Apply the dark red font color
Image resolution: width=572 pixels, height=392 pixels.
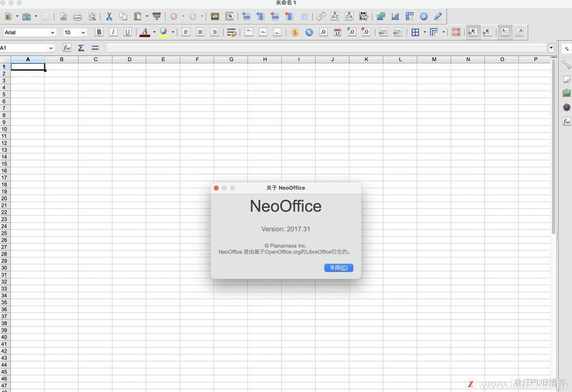click(145, 33)
